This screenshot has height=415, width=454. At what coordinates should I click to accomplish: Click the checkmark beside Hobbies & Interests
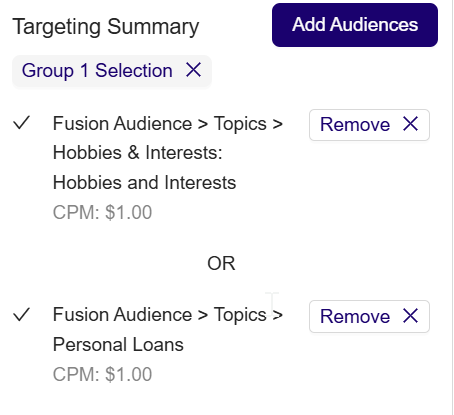[x=22, y=123]
